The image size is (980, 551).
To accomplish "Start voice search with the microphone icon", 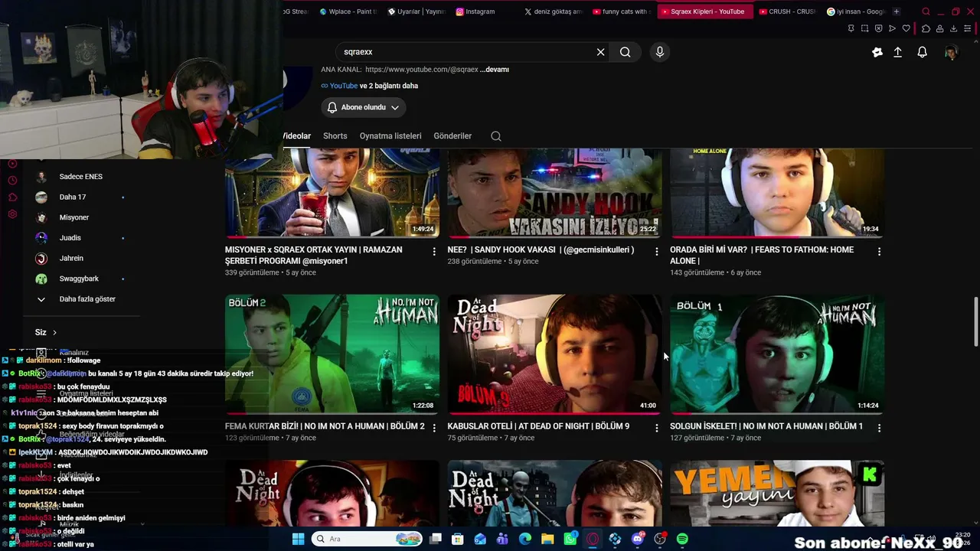I will click(660, 52).
